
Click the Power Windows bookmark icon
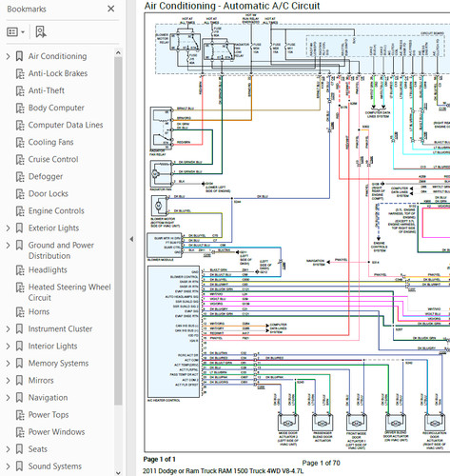(20, 432)
